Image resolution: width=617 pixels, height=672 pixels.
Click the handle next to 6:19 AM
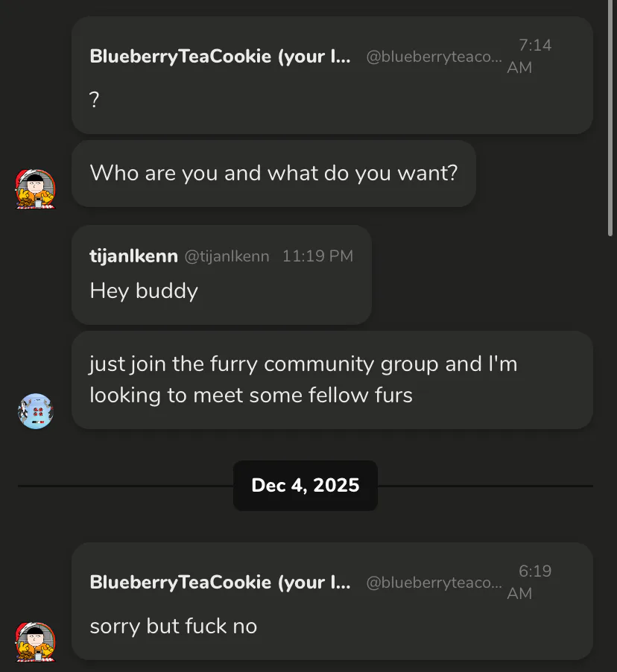434,583
